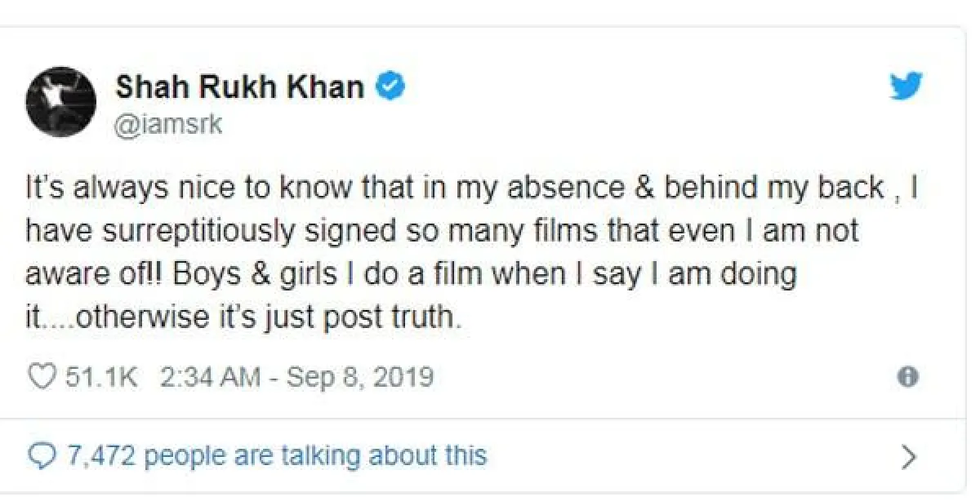
Task: Like the tweet with the heart icon
Action: tap(41, 377)
